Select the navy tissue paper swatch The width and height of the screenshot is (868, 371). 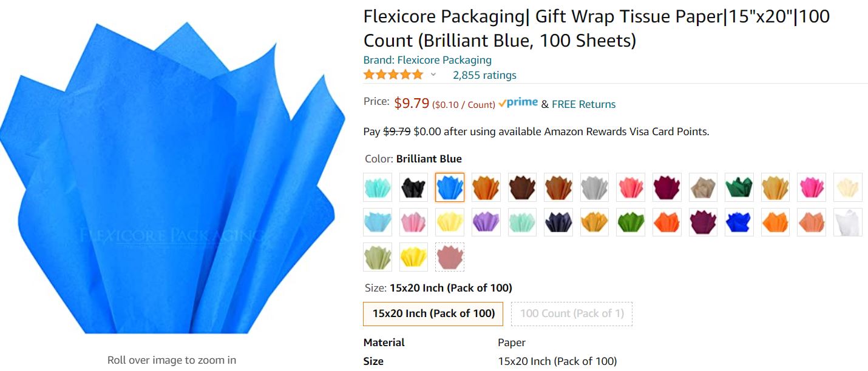click(x=558, y=222)
